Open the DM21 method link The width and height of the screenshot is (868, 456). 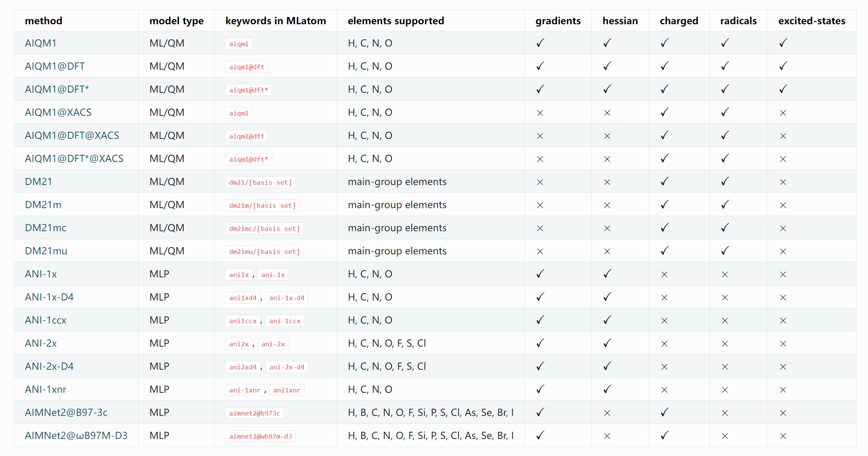click(38, 182)
